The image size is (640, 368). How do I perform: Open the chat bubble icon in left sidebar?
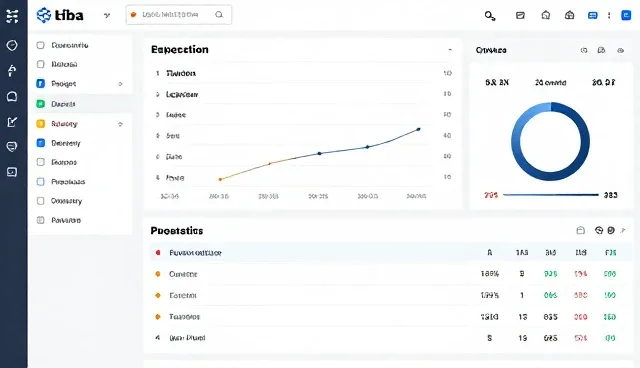pos(12,96)
